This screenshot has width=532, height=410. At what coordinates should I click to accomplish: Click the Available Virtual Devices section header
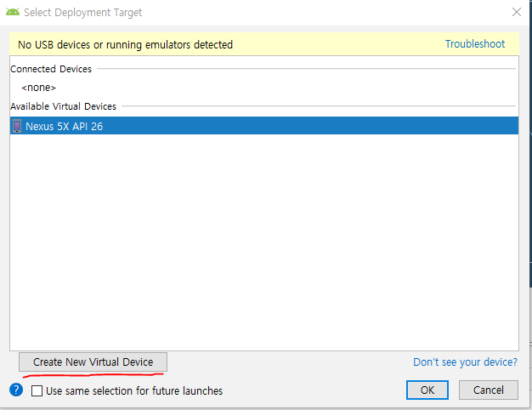click(64, 106)
